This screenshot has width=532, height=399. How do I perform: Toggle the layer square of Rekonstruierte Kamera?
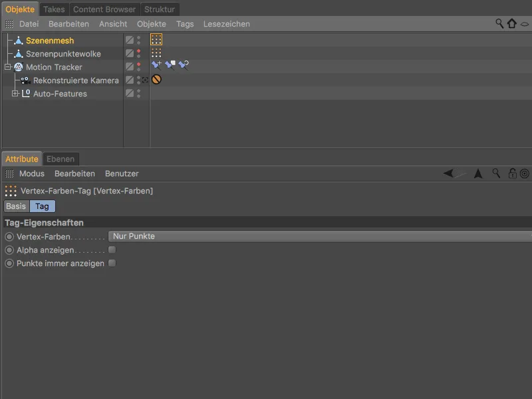pyautogui.click(x=130, y=80)
